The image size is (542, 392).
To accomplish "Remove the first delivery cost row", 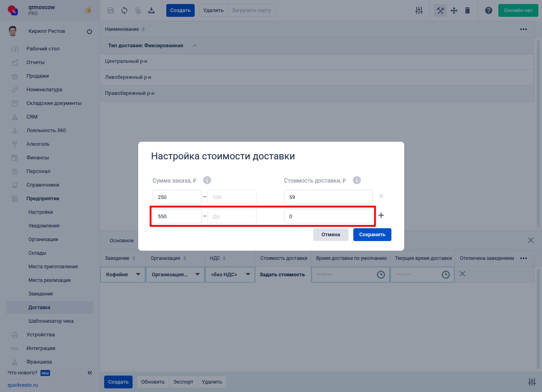I will (x=381, y=196).
